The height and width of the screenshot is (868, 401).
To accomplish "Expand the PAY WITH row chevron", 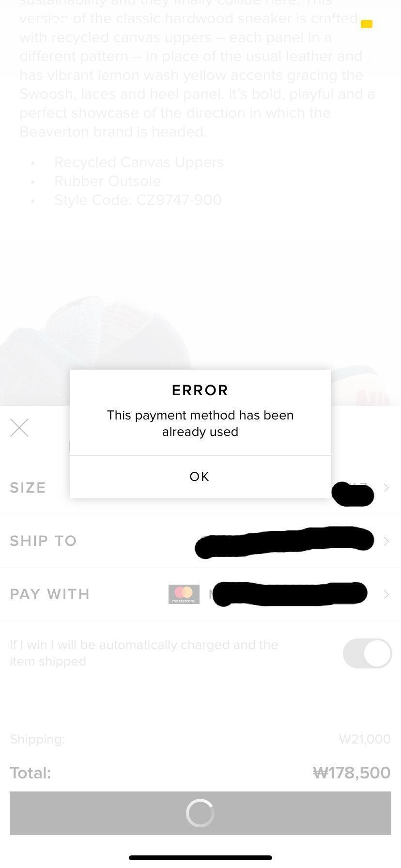I will point(386,594).
